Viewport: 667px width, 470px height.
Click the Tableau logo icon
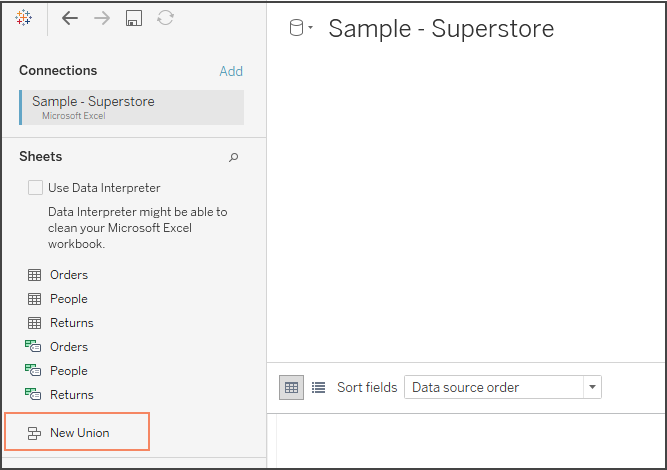pos(23,18)
